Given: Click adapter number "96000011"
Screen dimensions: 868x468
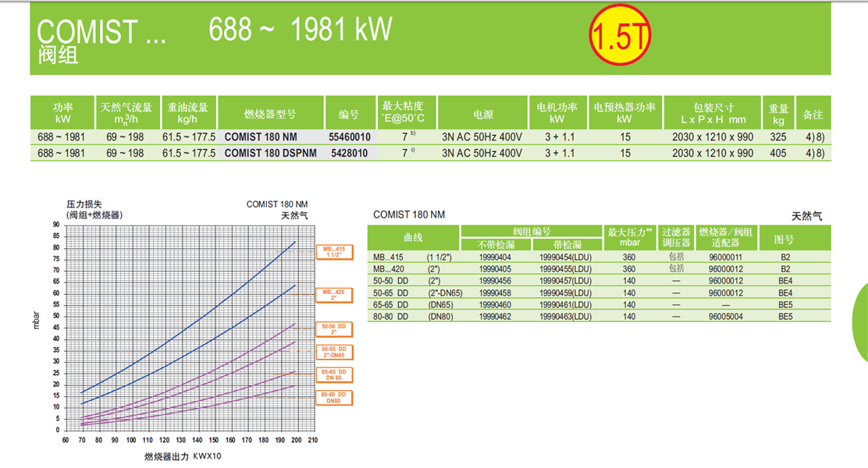Looking at the screenshot, I should point(726,257).
